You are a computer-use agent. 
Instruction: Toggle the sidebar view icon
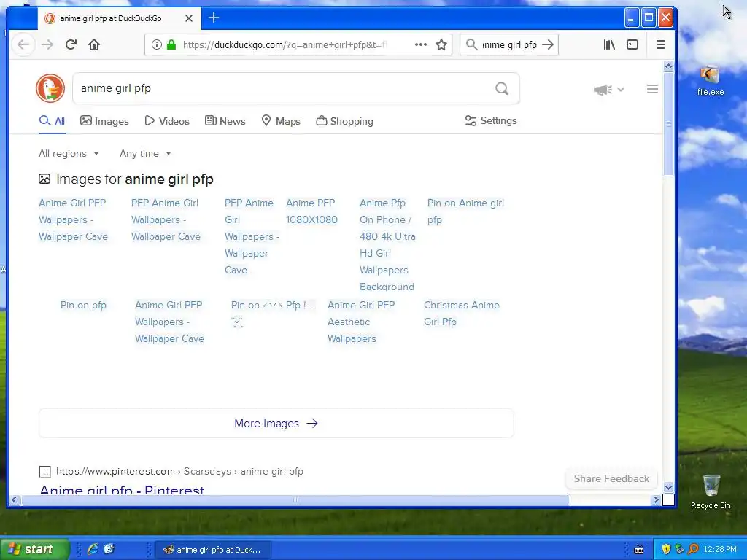point(632,44)
